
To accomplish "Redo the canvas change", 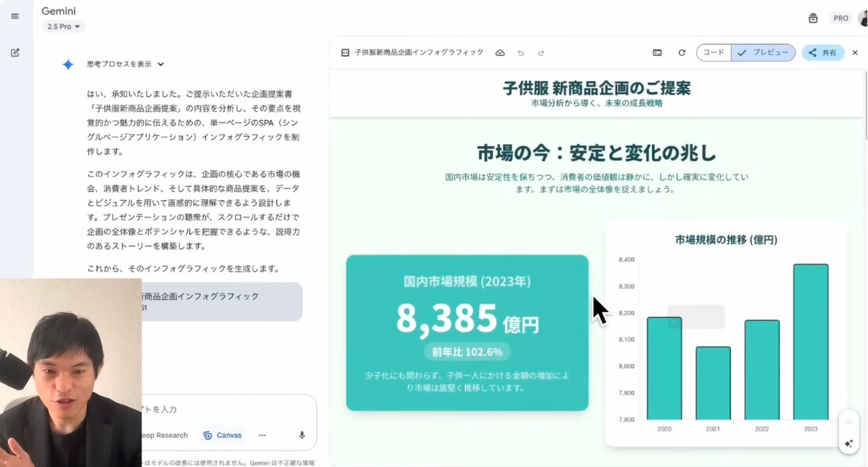I will pos(541,53).
